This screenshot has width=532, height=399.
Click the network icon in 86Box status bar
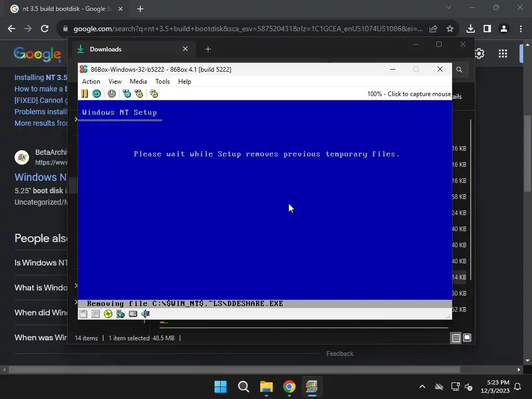click(121, 314)
